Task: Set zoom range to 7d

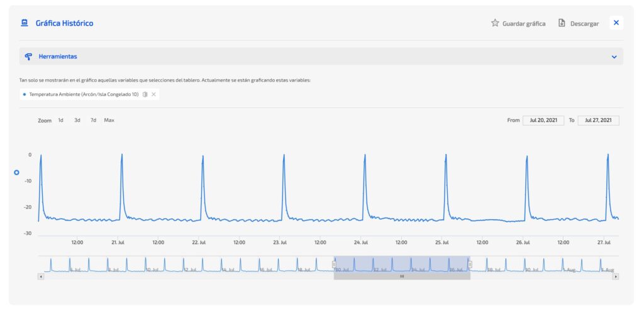Action: click(94, 120)
